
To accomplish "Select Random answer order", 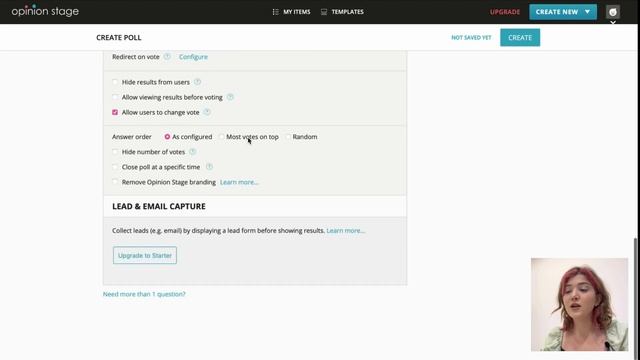I will pos(288,137).
